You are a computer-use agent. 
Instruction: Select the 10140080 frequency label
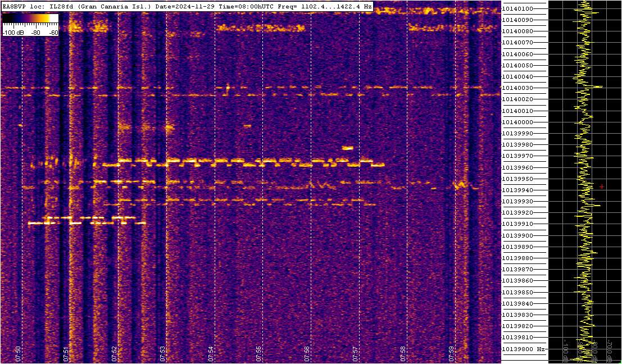click(x=517, y=31)
